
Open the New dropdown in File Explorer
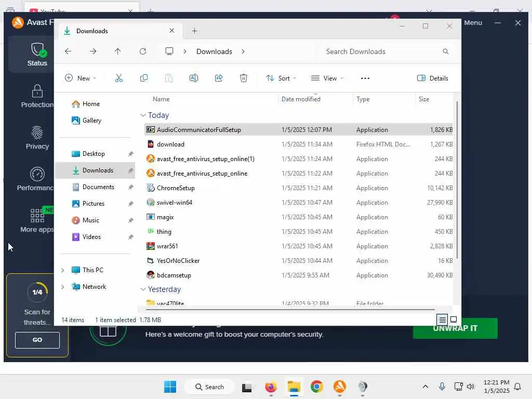click(x=81, y=78)
